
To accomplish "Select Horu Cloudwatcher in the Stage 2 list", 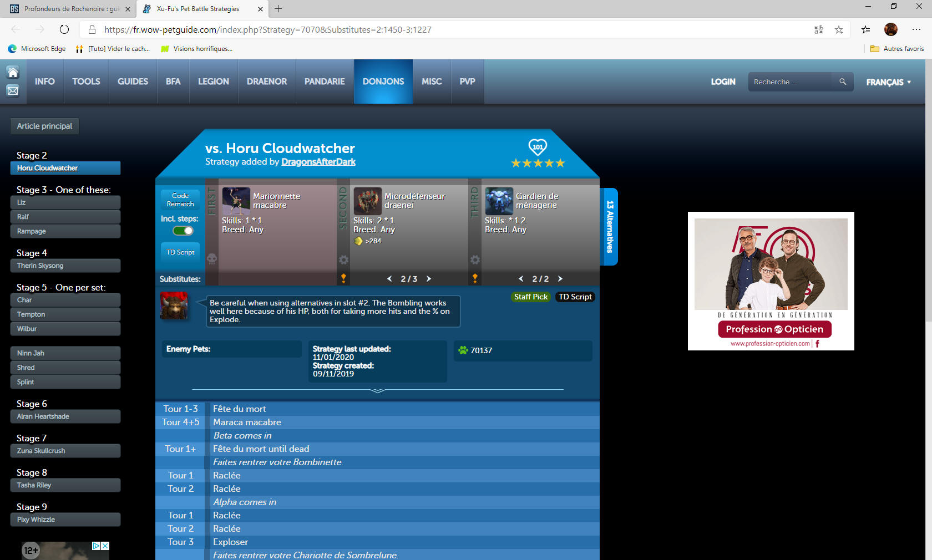I will tap(65, 168).
